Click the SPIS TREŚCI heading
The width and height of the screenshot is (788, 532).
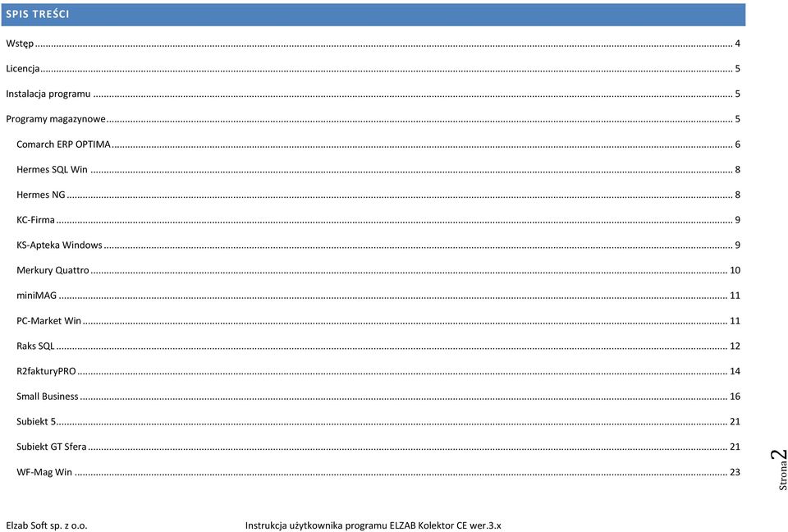point(38,15)
